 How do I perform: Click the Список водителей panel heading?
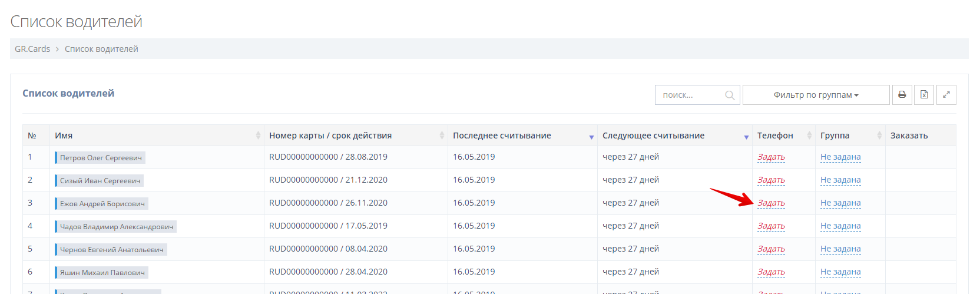point(68,93)
